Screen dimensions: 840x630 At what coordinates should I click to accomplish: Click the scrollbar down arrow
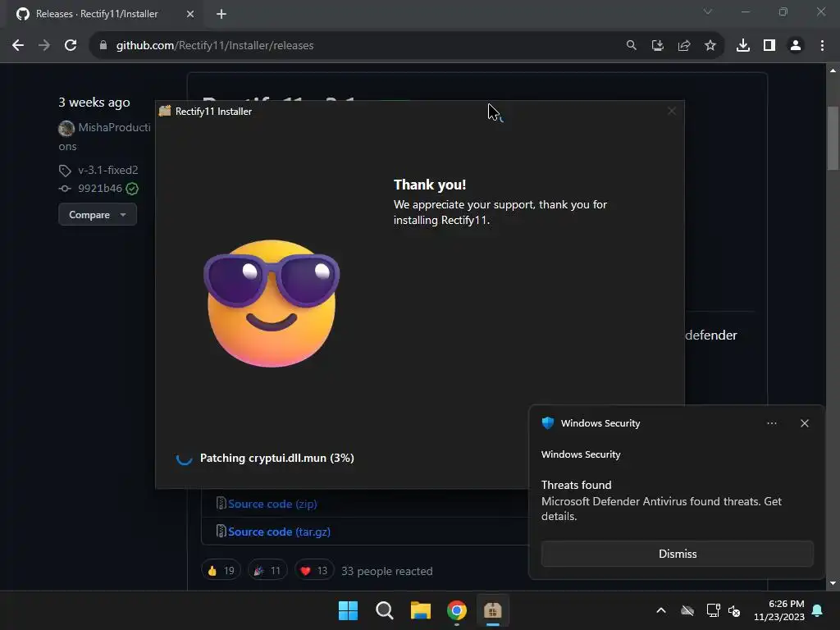pos(833,583)
